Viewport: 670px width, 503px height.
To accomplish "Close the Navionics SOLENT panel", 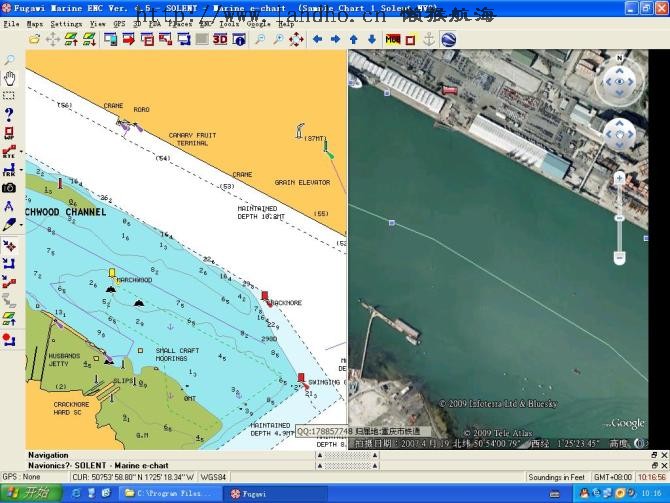I will pos(664,465).
